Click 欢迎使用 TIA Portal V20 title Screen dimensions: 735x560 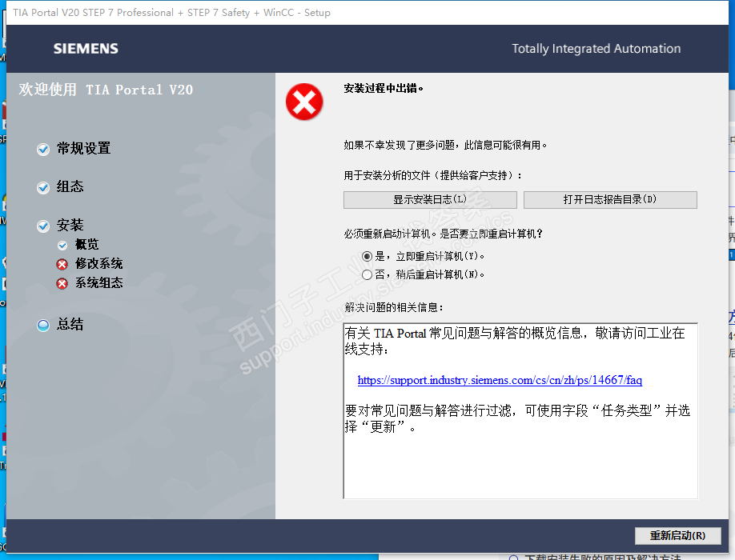pyautogui.click(x=106, y=90)
